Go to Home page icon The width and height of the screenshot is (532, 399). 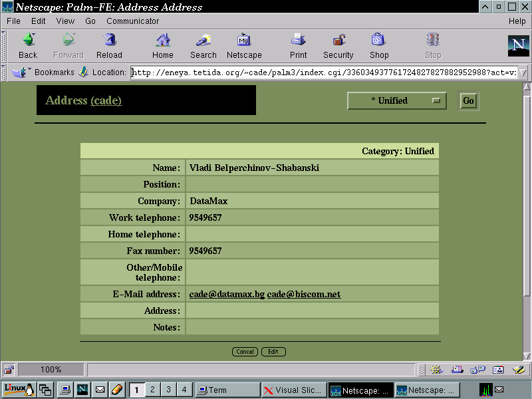162,46
